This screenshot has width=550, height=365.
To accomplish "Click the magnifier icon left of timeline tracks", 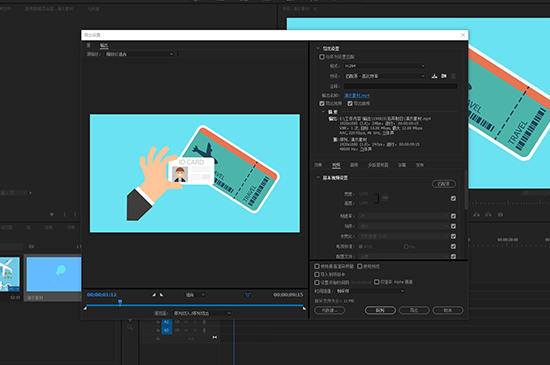I will coord(130,327).
